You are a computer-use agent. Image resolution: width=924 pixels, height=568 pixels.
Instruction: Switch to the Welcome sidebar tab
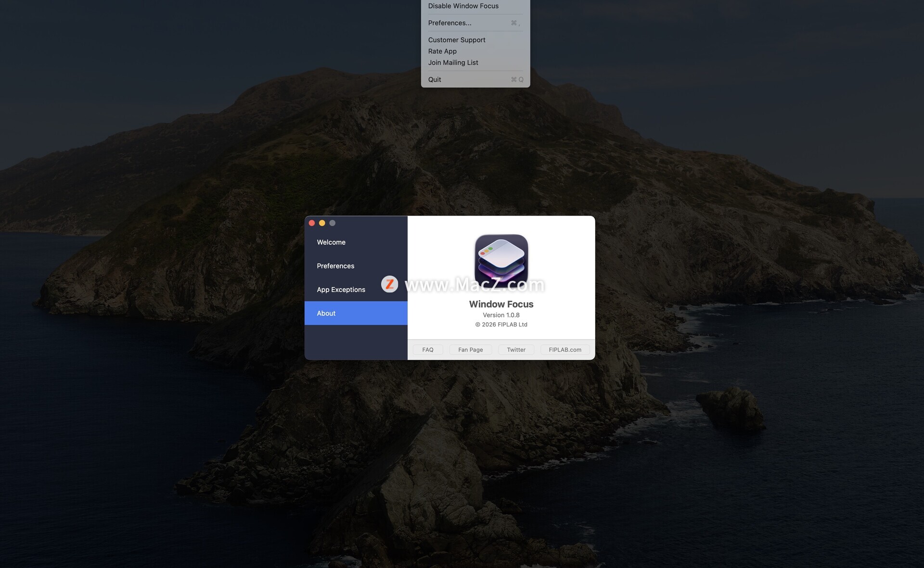click(x=356, y=242)
